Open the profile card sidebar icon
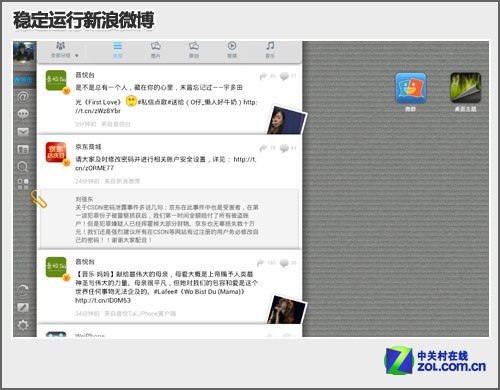 pos(23,150)
